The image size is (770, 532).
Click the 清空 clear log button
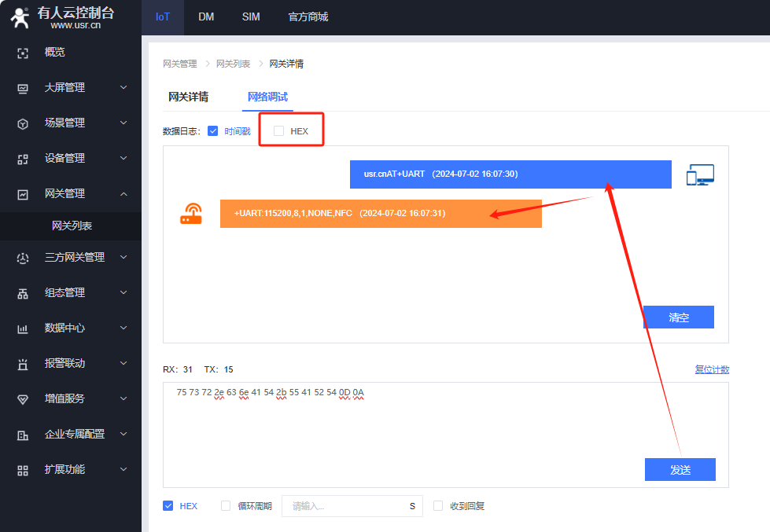(678, 317)
